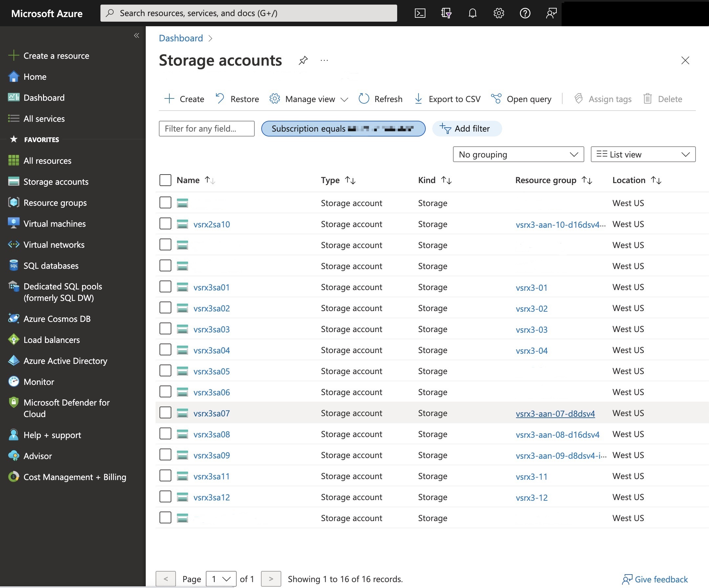The height and width of the screenshot is (588, 709).
Task: Open directories and subscriptions filter icon
Action: (446, 13)
